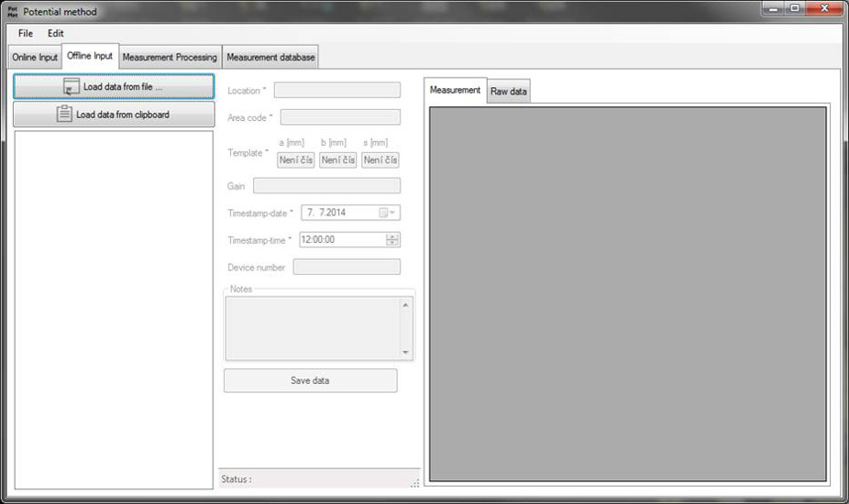
Task: Focus the Gain text field
Action: (x=326, y=186)
